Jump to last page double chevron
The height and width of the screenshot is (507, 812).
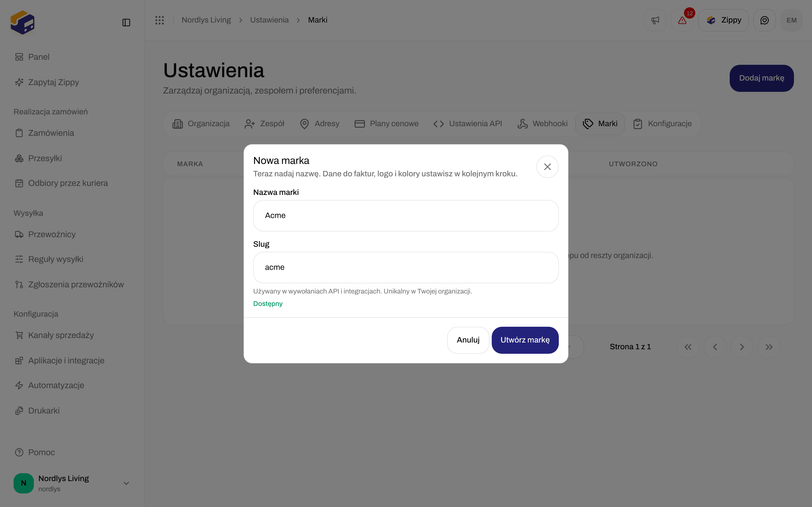click(769, 347)
